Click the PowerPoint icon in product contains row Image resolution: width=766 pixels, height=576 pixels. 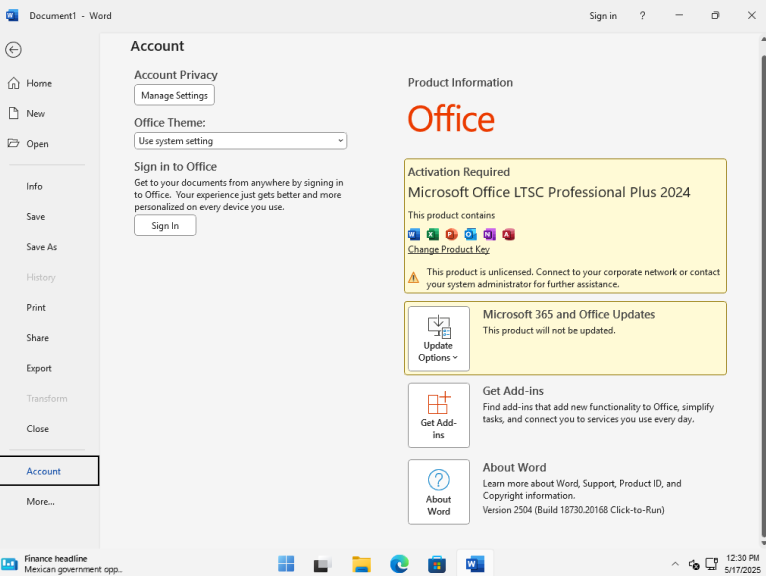pyautogui.click(x=451, y=235)
